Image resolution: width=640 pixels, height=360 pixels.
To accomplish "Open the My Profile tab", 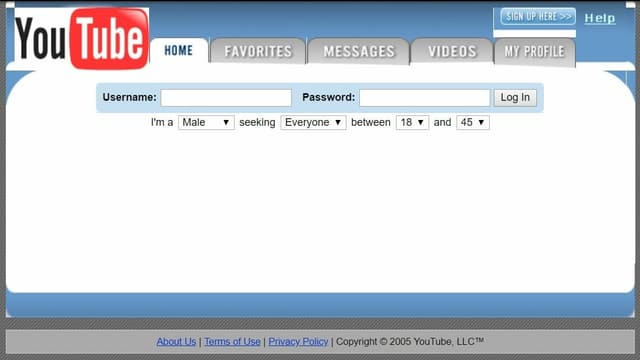I will [x=535, y=51].
